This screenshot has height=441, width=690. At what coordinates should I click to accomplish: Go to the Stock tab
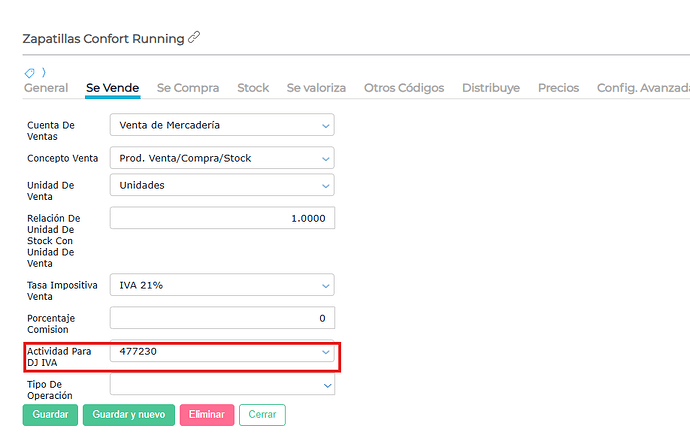[253, 88]
